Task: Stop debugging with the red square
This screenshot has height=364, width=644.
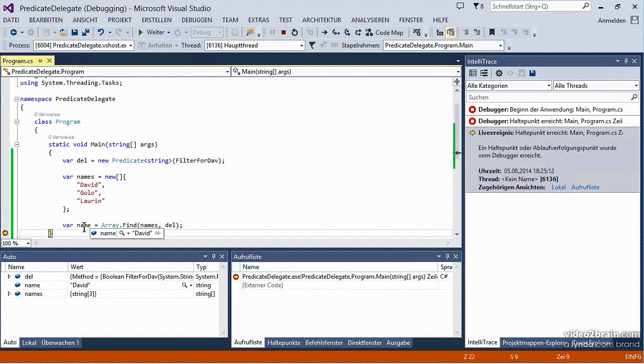Action: coord(284,32)
